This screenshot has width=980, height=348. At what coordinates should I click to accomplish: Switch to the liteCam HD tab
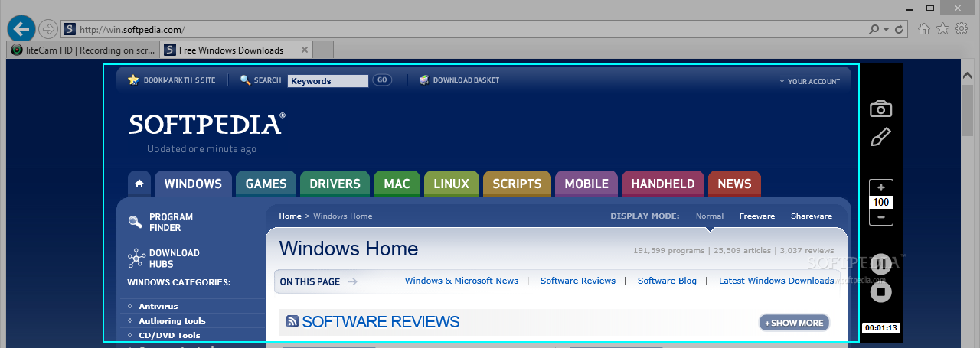(x=83, y=50)
